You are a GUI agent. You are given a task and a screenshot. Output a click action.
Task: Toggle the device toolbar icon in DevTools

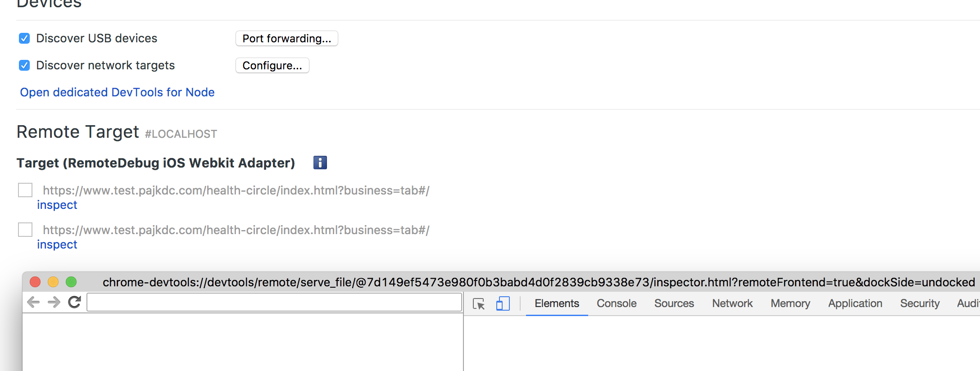[503, 303]
